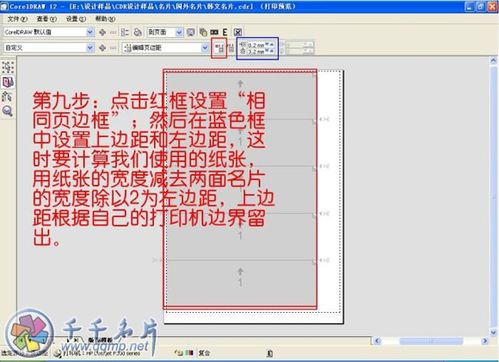Image resolution: width=499 pixels, height=362 pixels.
Task: Click the horizontal scrollbar left arrow
Action: (x=377, y=341)
